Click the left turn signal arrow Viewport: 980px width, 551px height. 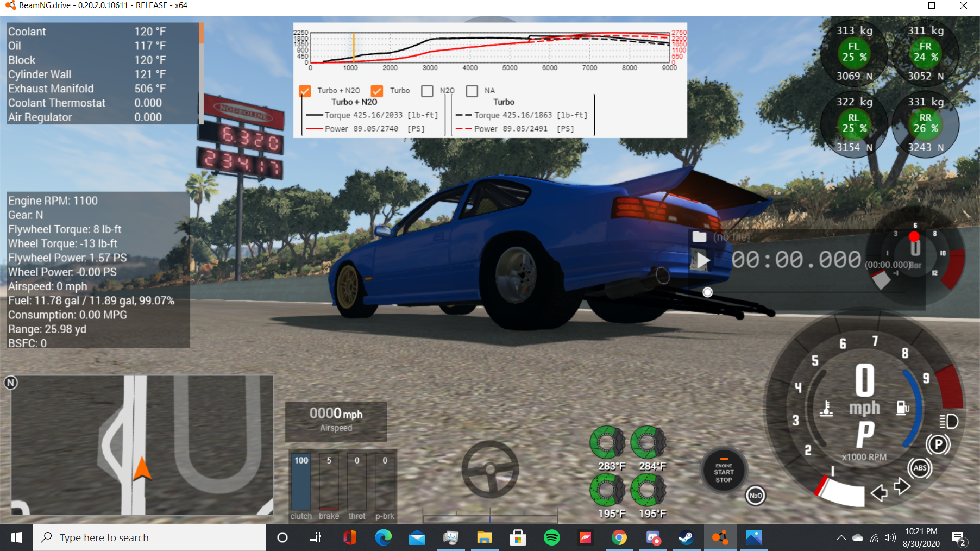880,493
